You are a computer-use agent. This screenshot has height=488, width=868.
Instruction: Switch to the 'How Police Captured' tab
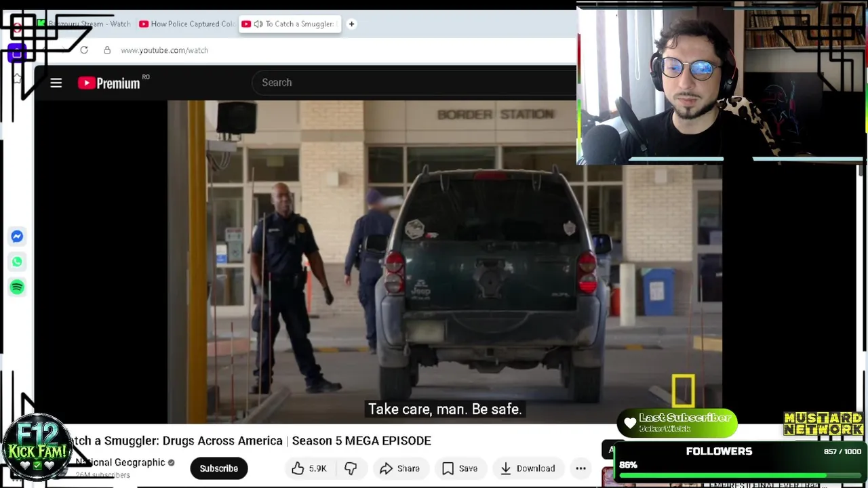(x=188, y=24)
